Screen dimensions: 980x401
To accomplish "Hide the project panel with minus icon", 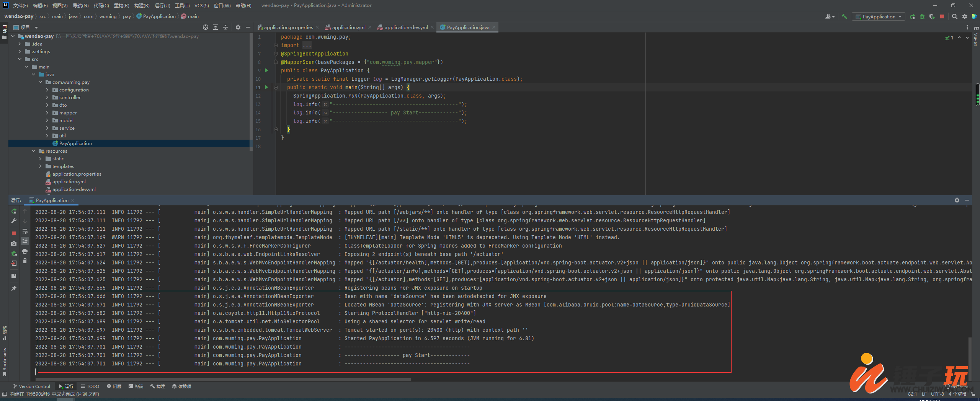I will 248,27.
